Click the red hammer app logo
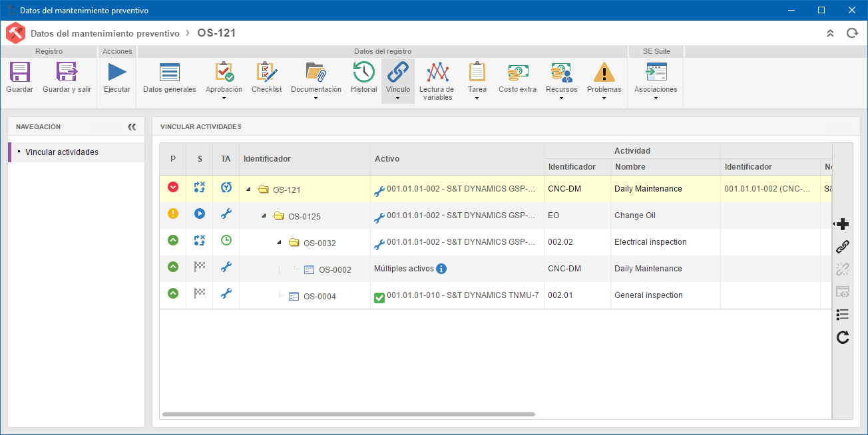The width and height of the screenshot is (868, 435). click(15, 33)
